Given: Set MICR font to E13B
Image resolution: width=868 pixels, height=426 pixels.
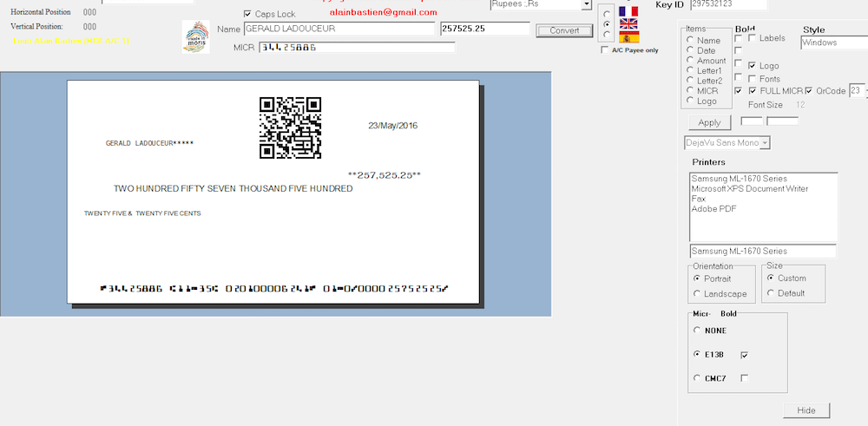Looking at the screenshot, I should coord(697,354).
